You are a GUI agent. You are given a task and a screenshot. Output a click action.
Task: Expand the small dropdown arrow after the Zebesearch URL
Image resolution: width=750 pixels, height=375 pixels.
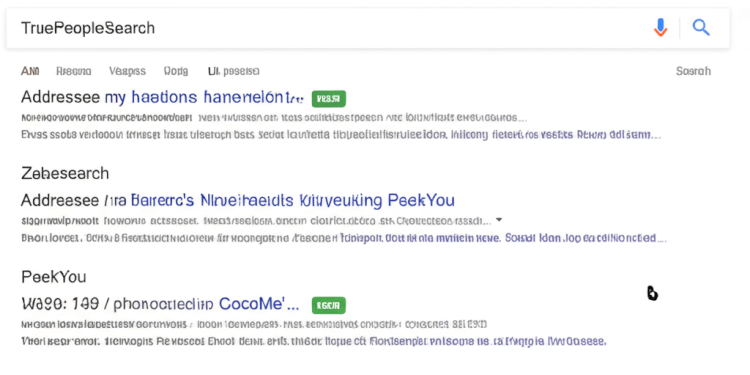tap(499, 220)
